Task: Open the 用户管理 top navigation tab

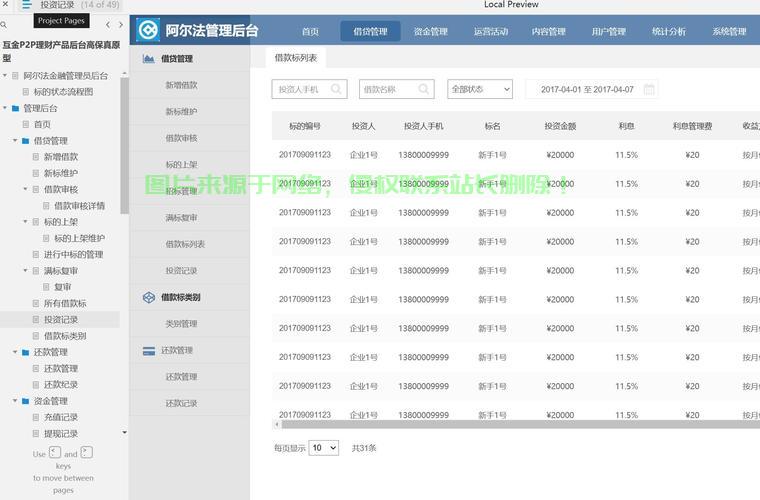Action: pos(609,31)
